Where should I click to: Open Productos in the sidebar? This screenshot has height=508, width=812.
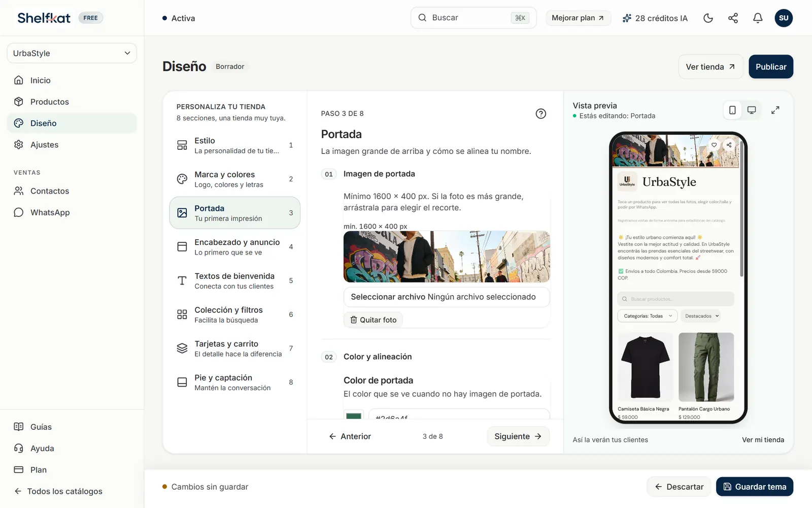(x=72, y=102)
